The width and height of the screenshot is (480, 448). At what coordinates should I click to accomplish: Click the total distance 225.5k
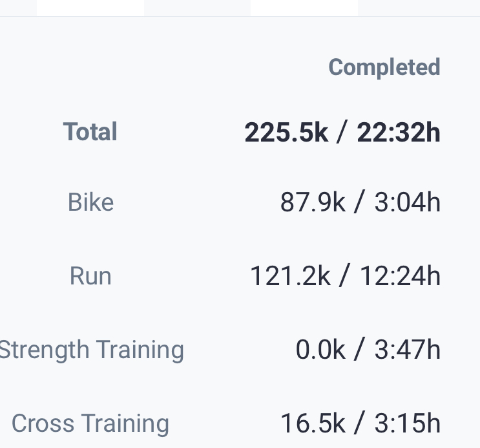coord(286,133)
